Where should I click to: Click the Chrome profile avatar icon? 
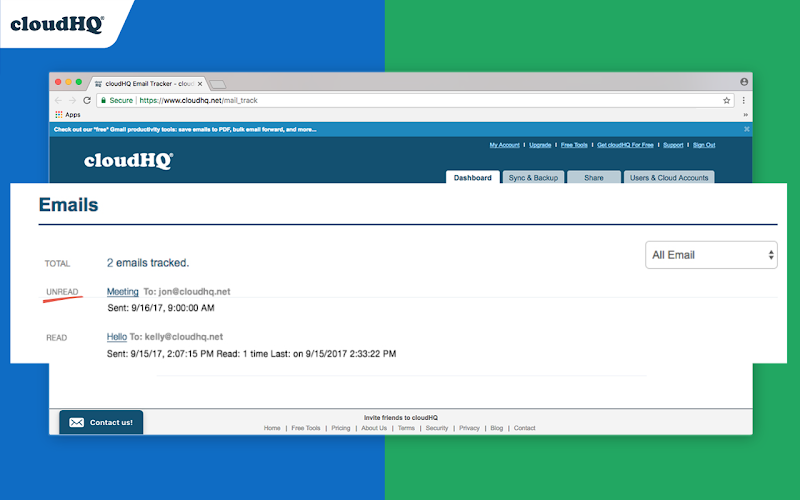coord(744,82)
